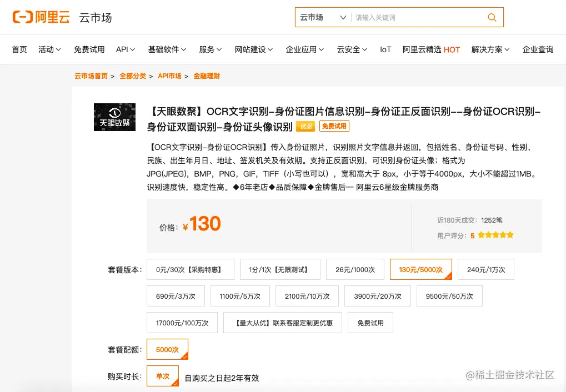566x392 pixels.
Task: Click the 近180天成交: 1252笔 text
Action: coord(469,220)
